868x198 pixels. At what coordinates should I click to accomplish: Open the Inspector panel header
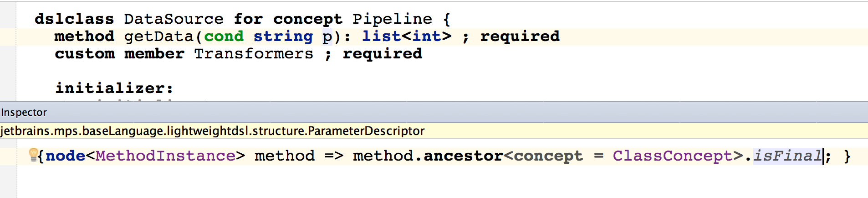24,112
